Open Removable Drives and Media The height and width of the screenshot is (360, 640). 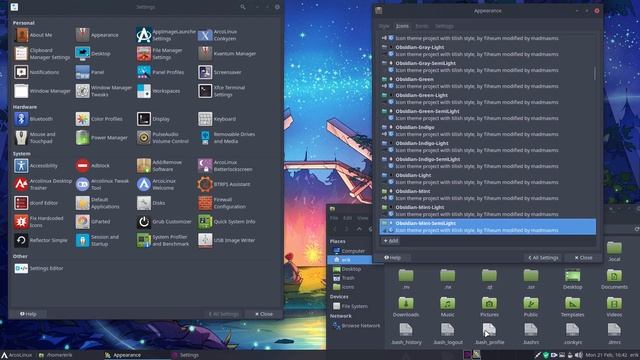(x=227, y=138)
